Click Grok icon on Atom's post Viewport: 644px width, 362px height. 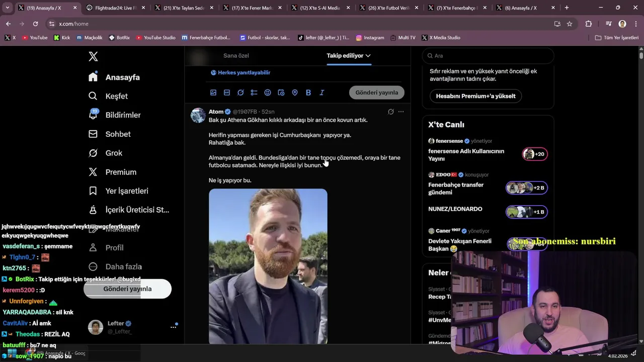(390, 112)
